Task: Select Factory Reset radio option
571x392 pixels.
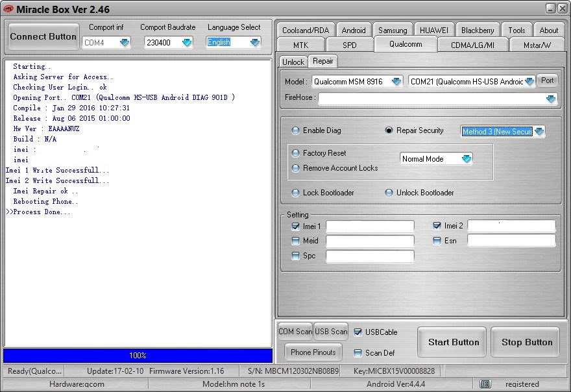Action: [x=296, y=153]
